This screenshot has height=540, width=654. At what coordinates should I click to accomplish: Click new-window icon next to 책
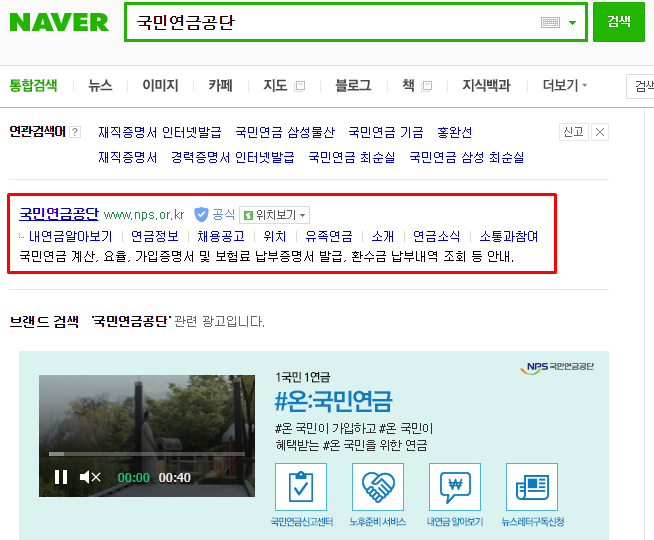point(427,86)
